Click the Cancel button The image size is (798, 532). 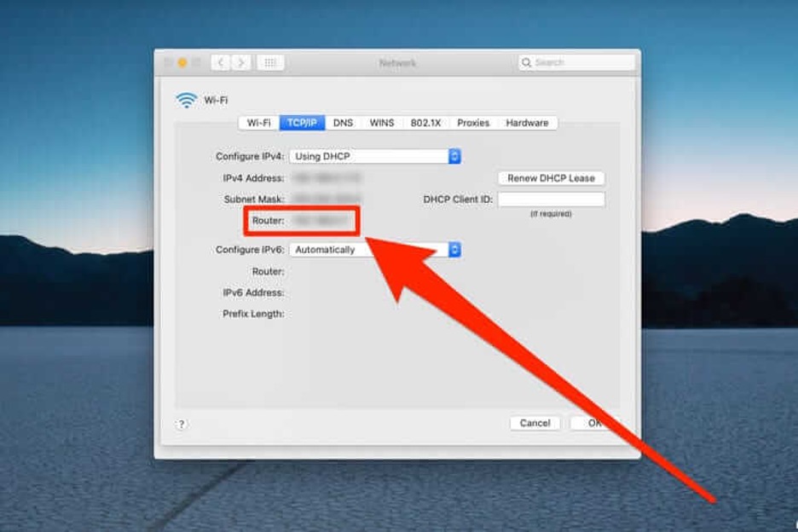point(535,424)
